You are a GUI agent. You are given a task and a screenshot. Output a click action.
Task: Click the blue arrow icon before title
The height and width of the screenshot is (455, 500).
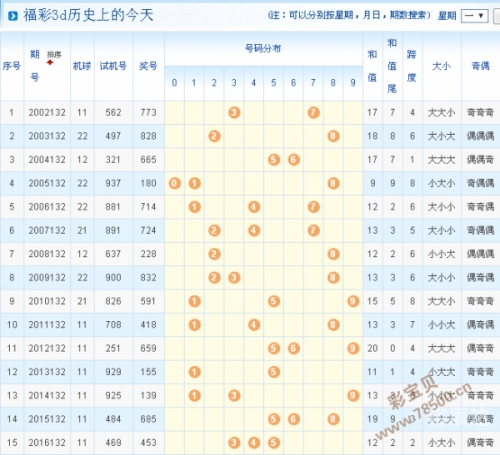tap(13, 16)
